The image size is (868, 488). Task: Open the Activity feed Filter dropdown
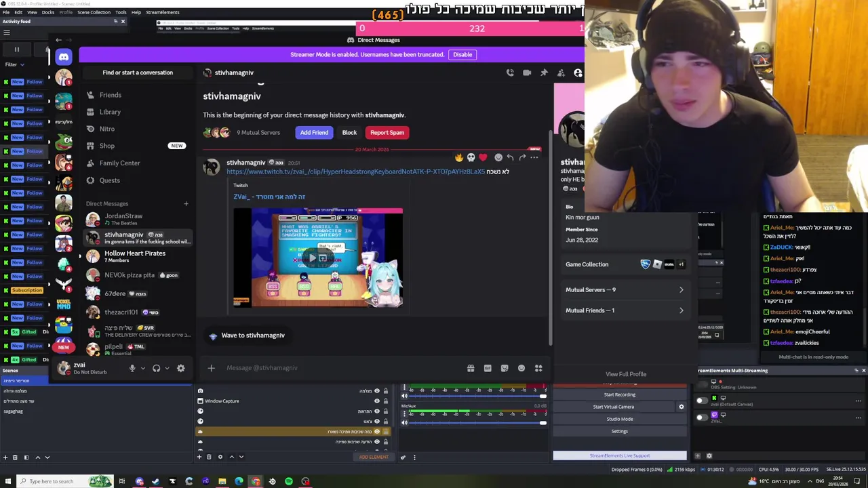(15, 64)
